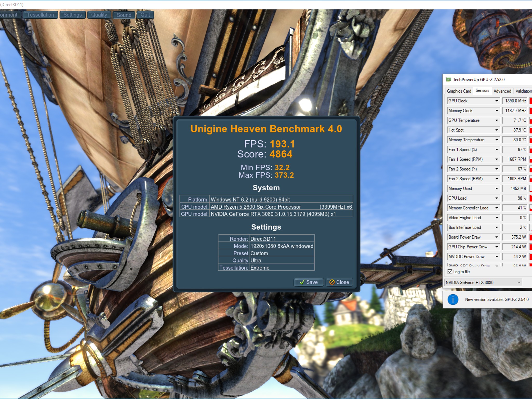Click Quit in the Heaven top bar
Image resolution: width=532 pixels, height=399 pixels.
tap(145, 15)
